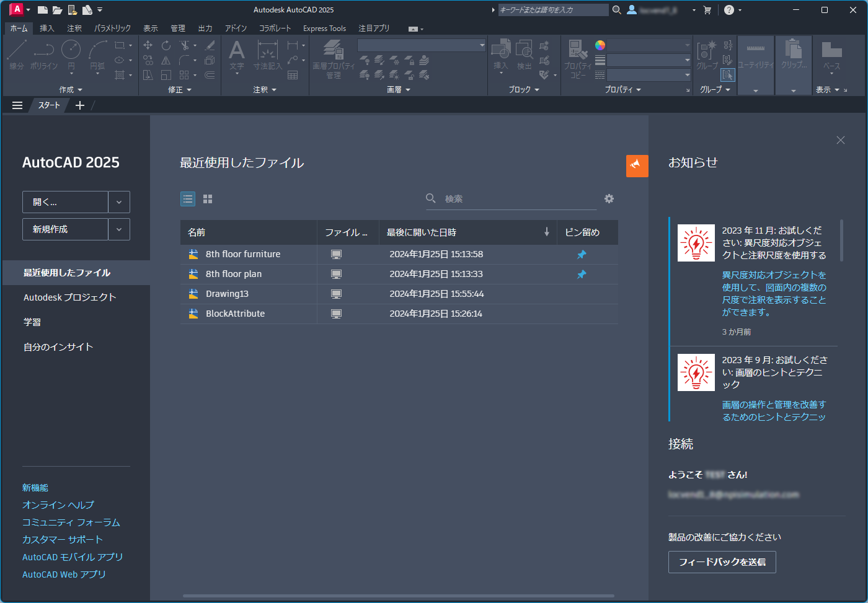Open the lineweight dropdown
This screenshot has height=603, width=868.
click(649, 60)
